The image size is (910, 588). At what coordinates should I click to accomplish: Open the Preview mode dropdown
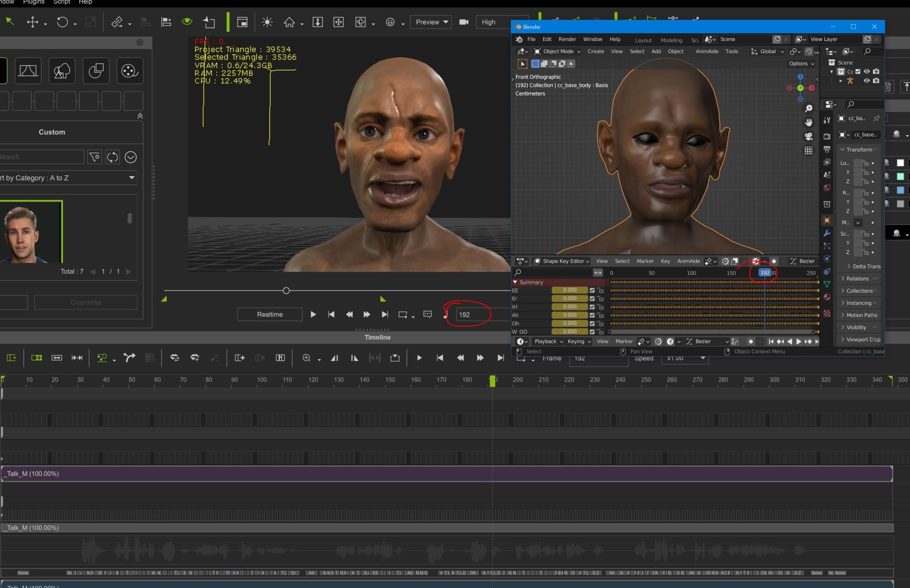pyautogui.click(x=431, y=22)
